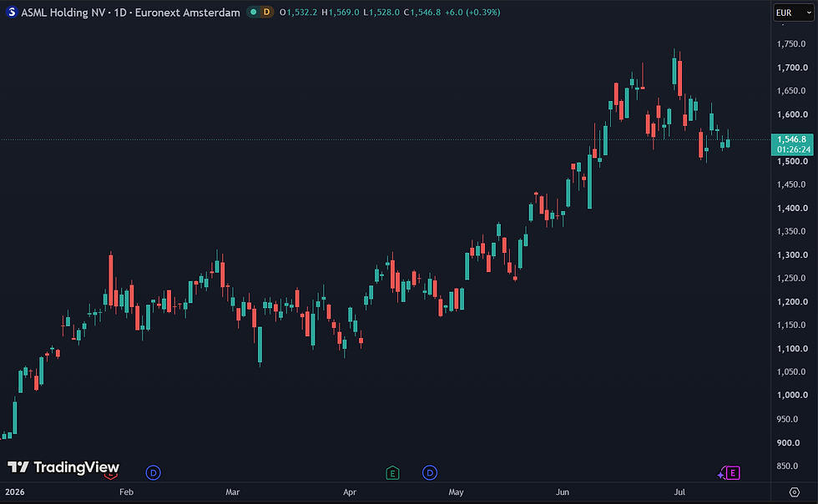The width and height of the screenshot is (818, 504).
Task: Open the EUR currency dropdown
Action: (x=793, y=13)
